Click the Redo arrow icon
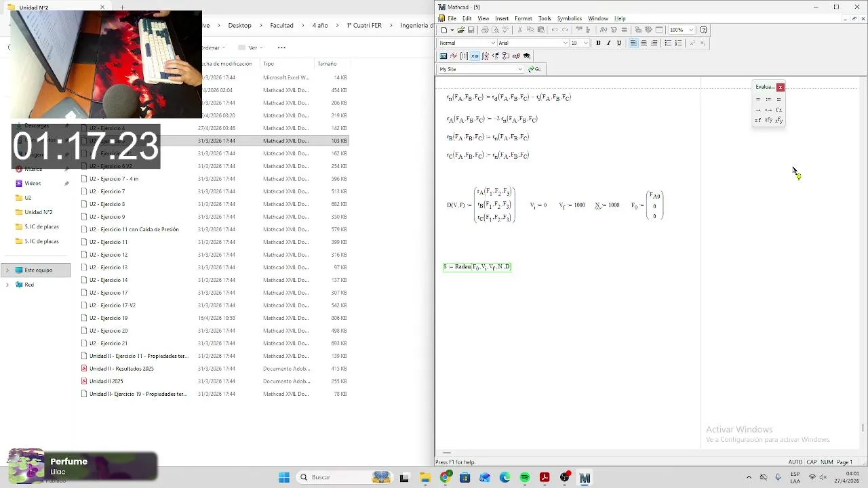Viewport: 868px width, 488px height. point(565,30)
